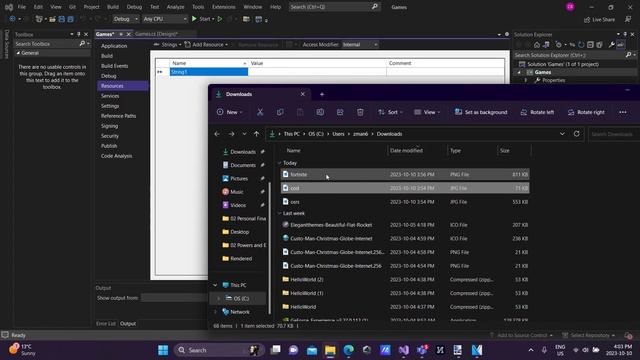This screenshot has width=640, height=360.
Task: Select Elegantthemes-Beautiful-Flat-Rocket ICO file
Action: [405, 225]
